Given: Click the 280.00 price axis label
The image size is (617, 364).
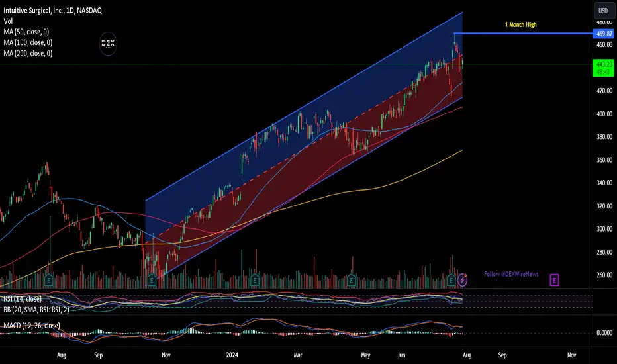Looking at the screenshot, I should (x=604, y=252).
